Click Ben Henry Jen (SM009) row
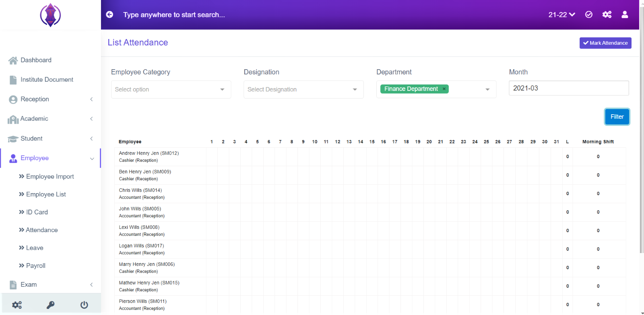The width and height of the screenshot is (644, 315). click(370, 175)
